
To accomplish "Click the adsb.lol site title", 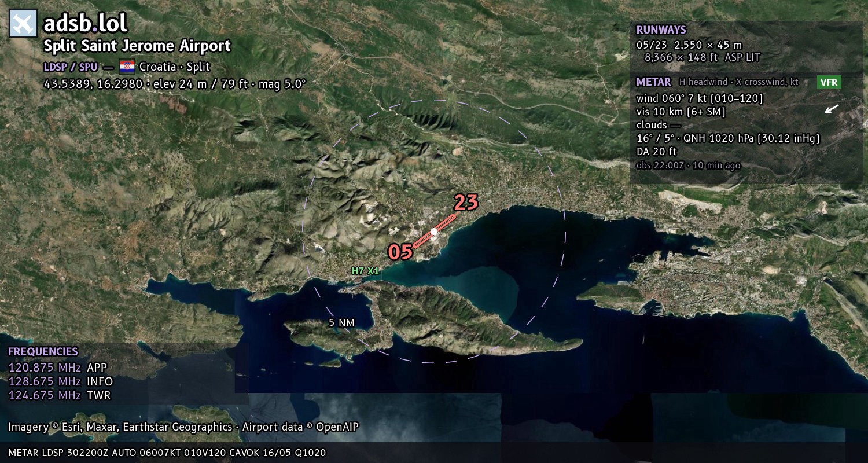I will [x=85, y=23].
